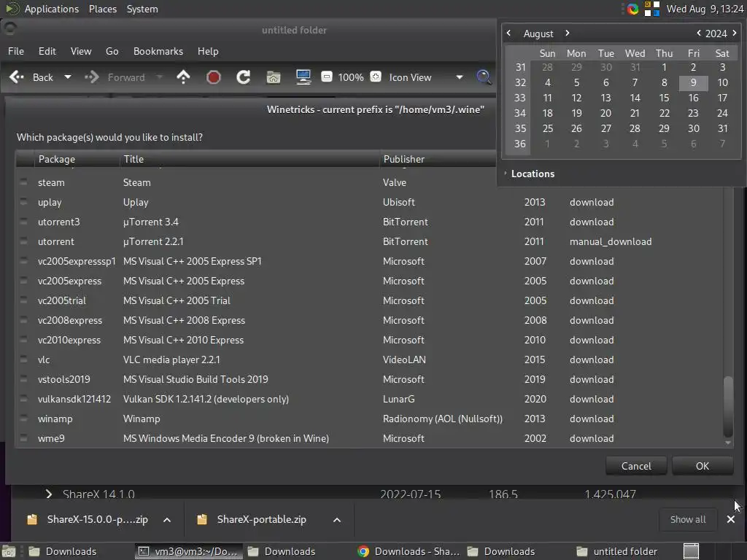Check the vc2005expresssp1 checkbox

click(23, 261)
